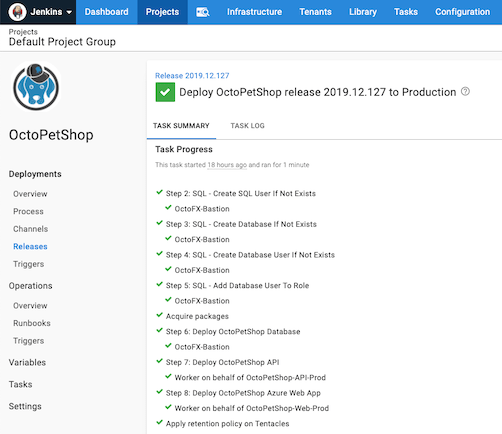Click the help question mark icon beside title
This screenshot has height=434, width=502.
465,91
